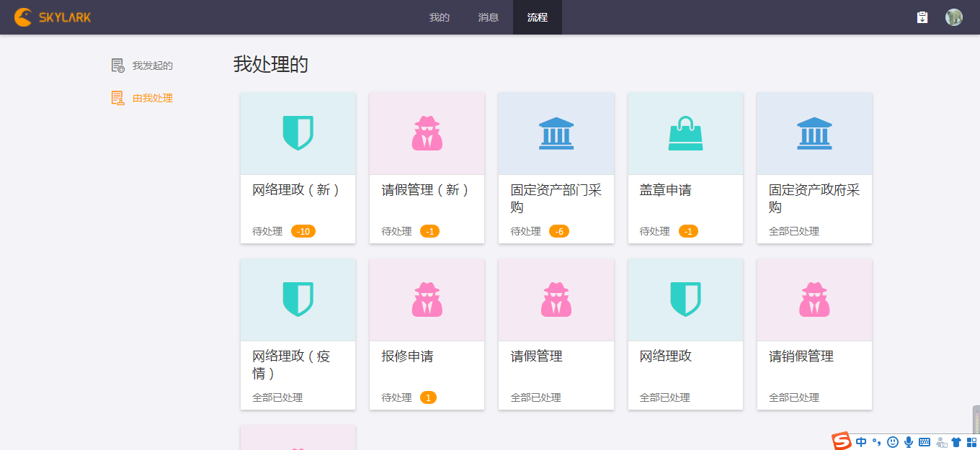Screen dimensions: 980x450
Task: Open the user avatar menu
Action: (x=954, y=17)
